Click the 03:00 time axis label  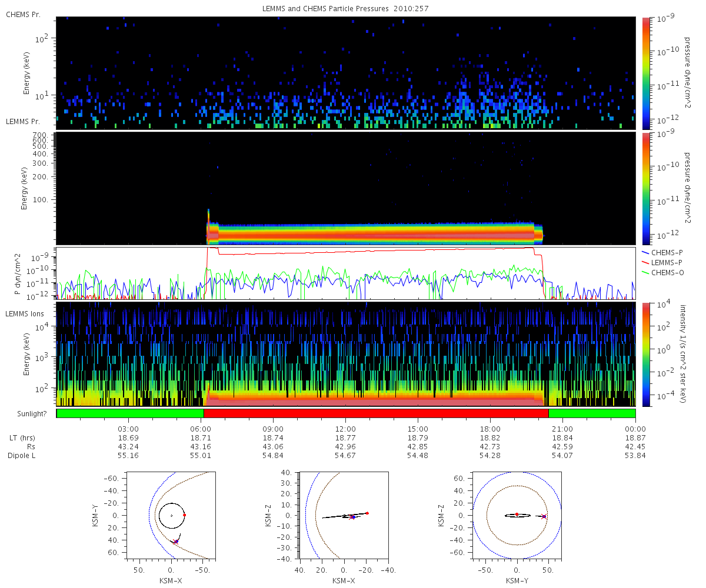point(128,429)
